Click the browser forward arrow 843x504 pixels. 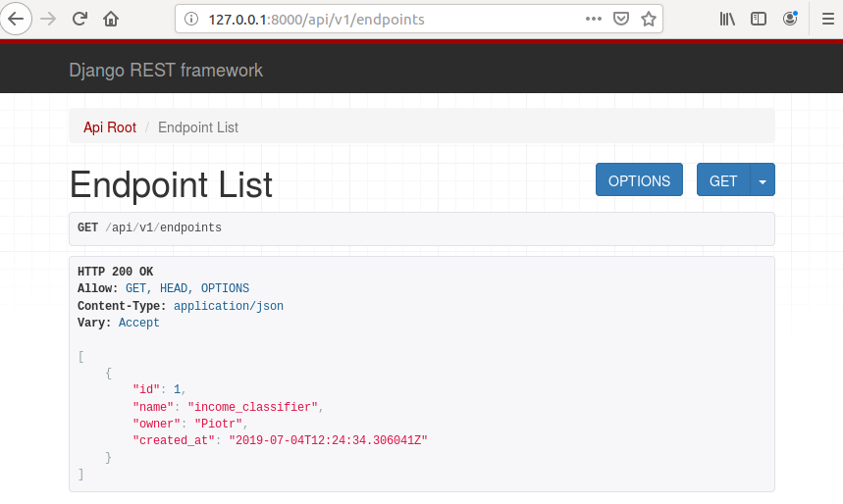pyautogui.click(x=48, y=19)
